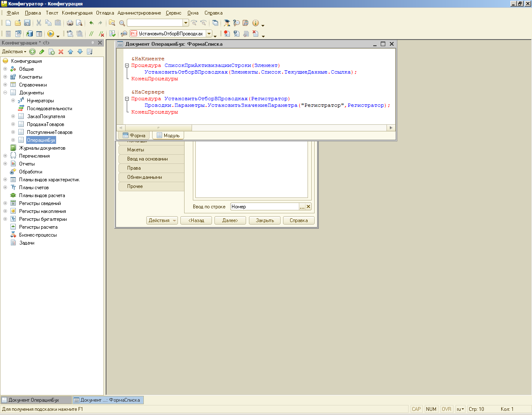Screen dimensions: 532x415
Task: Delete selected object with red X icon
Action: coord(61,52)
